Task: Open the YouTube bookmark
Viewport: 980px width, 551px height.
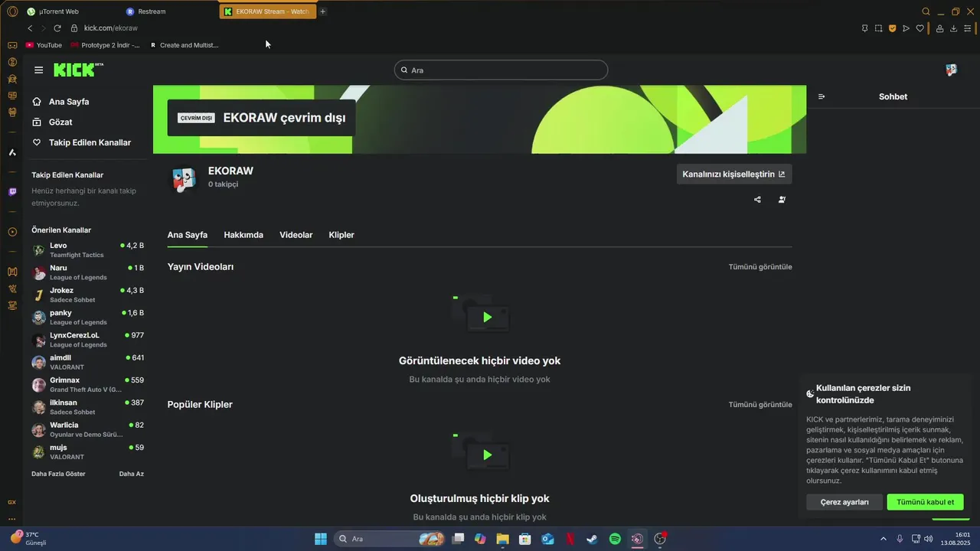Action: click(x=44, y=45)
